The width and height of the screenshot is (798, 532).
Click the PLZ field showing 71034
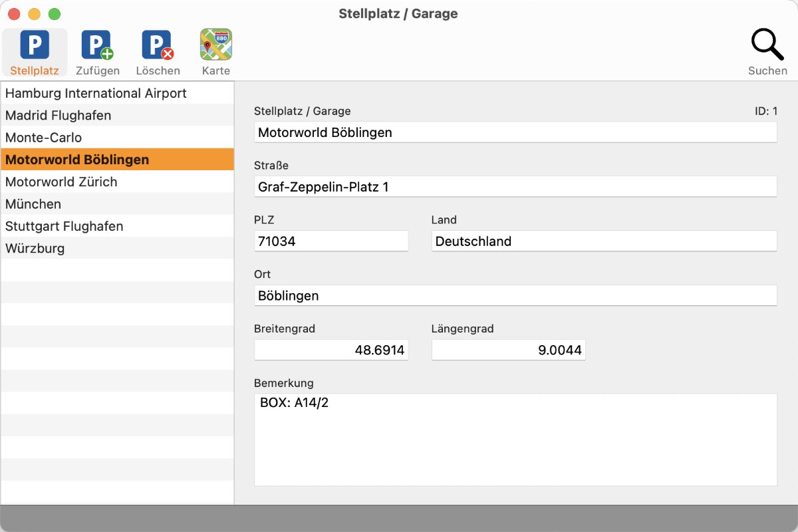pos(331,241)
